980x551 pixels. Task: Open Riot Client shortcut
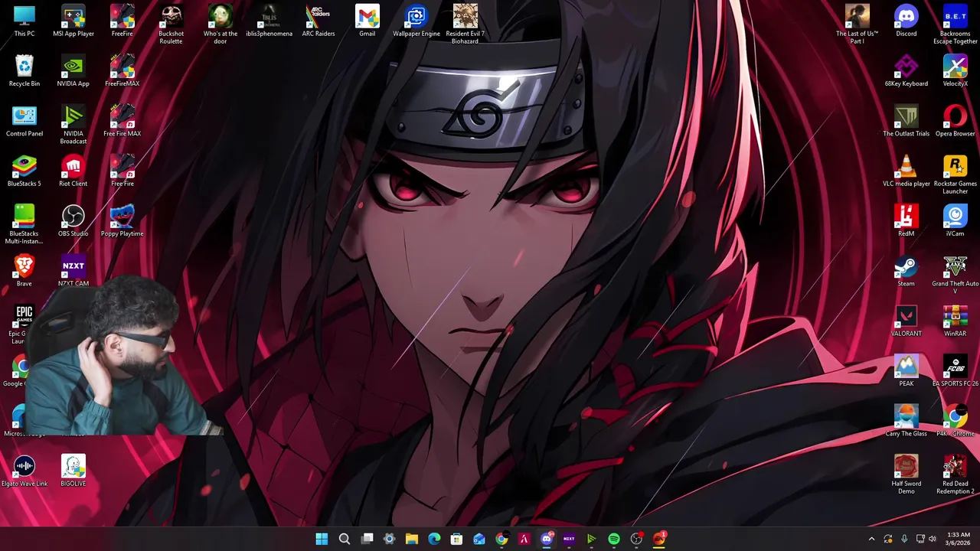(x=73, y=171)
